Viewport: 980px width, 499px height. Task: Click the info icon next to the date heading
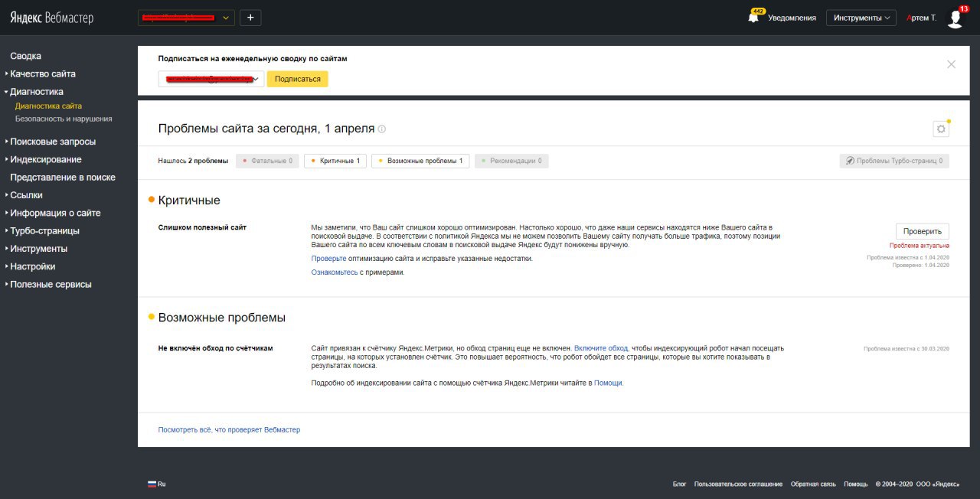click(381, 129)
